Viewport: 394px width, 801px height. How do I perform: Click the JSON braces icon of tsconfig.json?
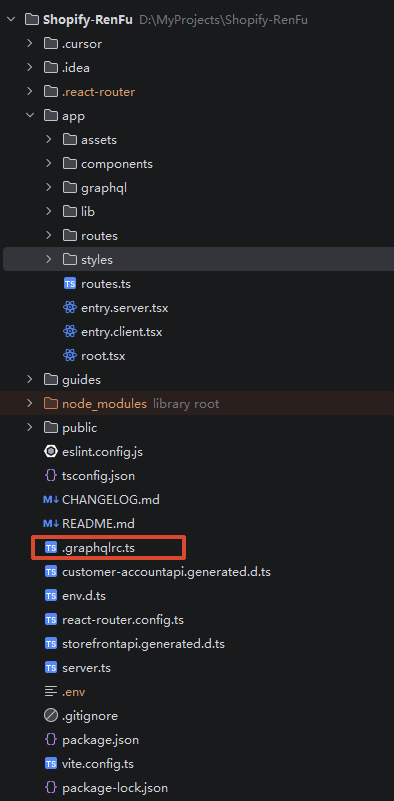tap(51, 476)
